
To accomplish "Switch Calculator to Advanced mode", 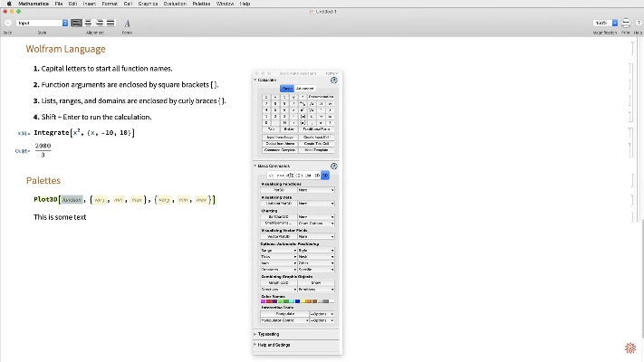I will [305, 89].
